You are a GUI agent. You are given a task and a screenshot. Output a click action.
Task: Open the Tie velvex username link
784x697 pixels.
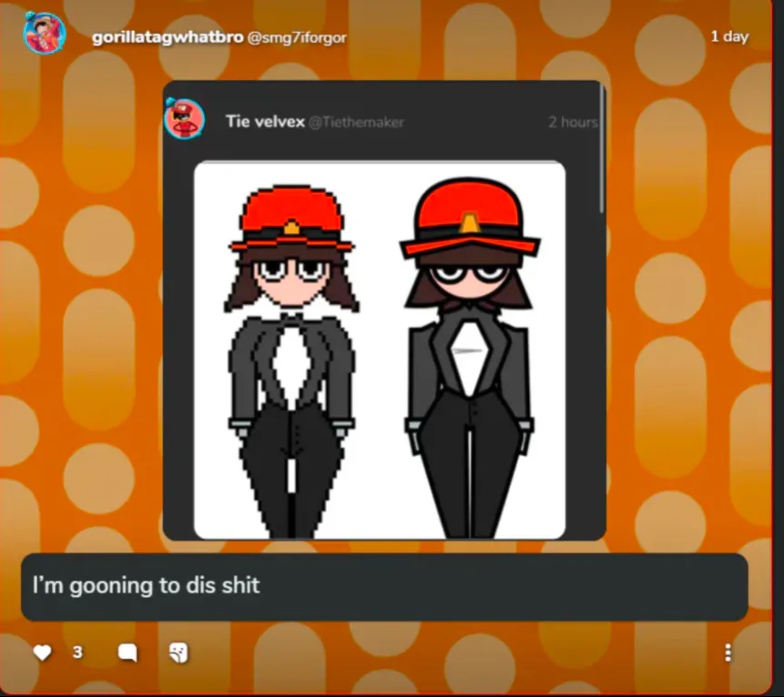click(265, 121)
